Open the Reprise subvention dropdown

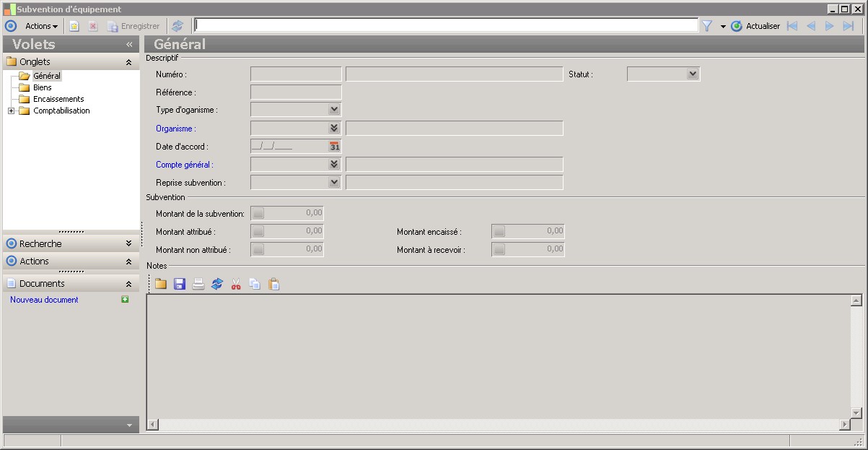[x=334, y=182]
